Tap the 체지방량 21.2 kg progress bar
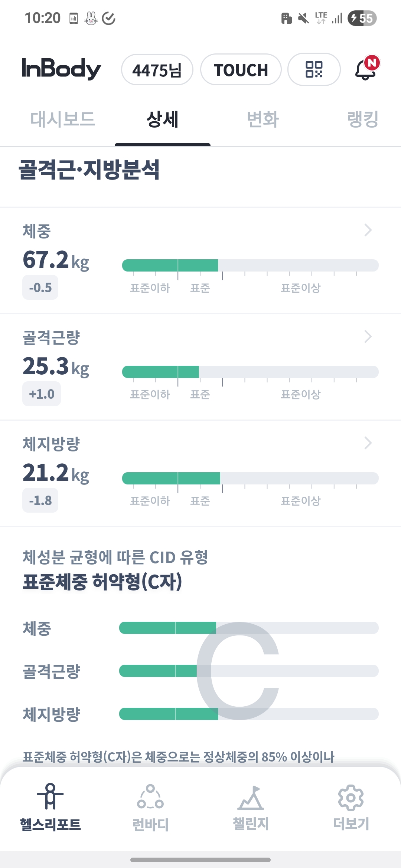 pyautogui.click(x=250, y=479)
